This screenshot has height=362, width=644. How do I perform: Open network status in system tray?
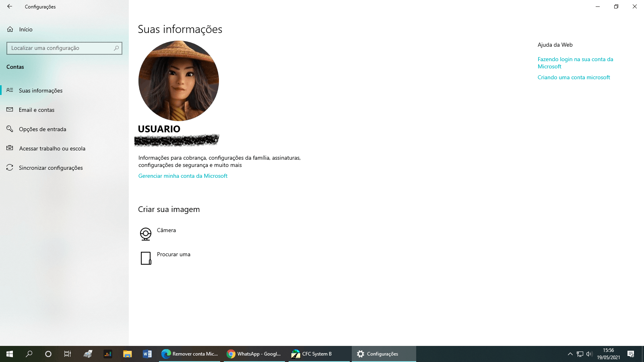click(580, 354)
